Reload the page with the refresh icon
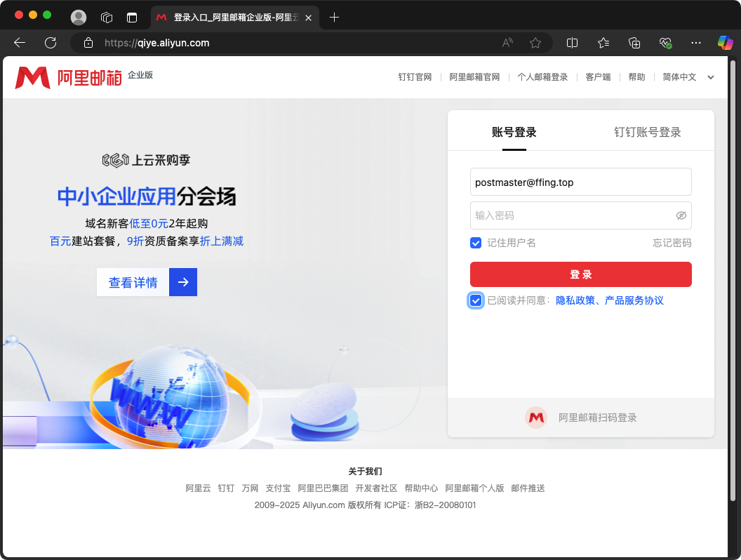Screen dimensions: 741x560 pyautogui.click(x=51, y=43)
